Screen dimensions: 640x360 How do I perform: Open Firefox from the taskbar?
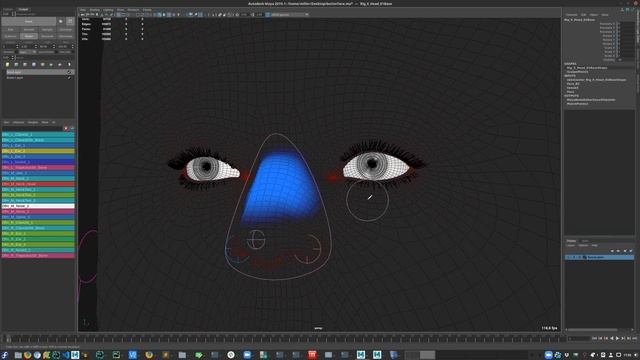27,355
